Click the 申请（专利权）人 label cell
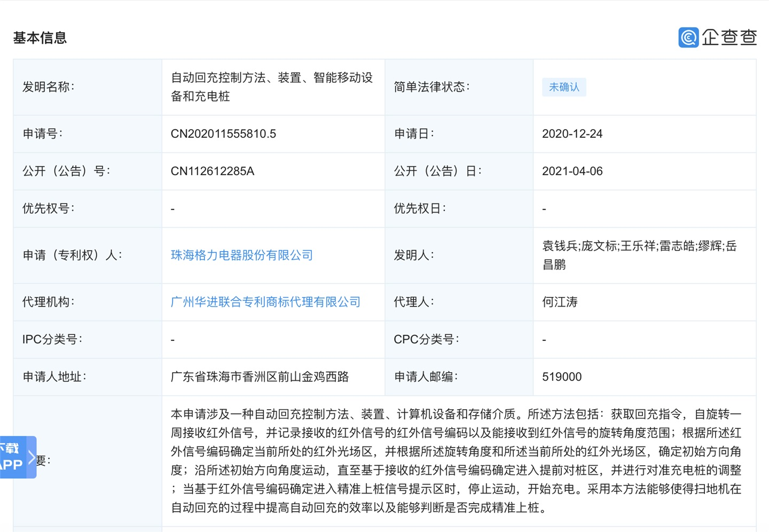 pos(88,255)
